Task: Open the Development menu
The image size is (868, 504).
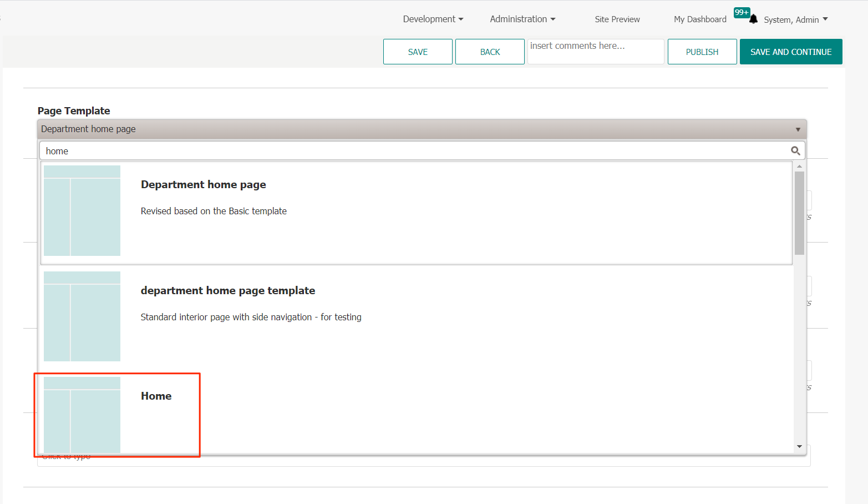Action: tap(433, 19)
